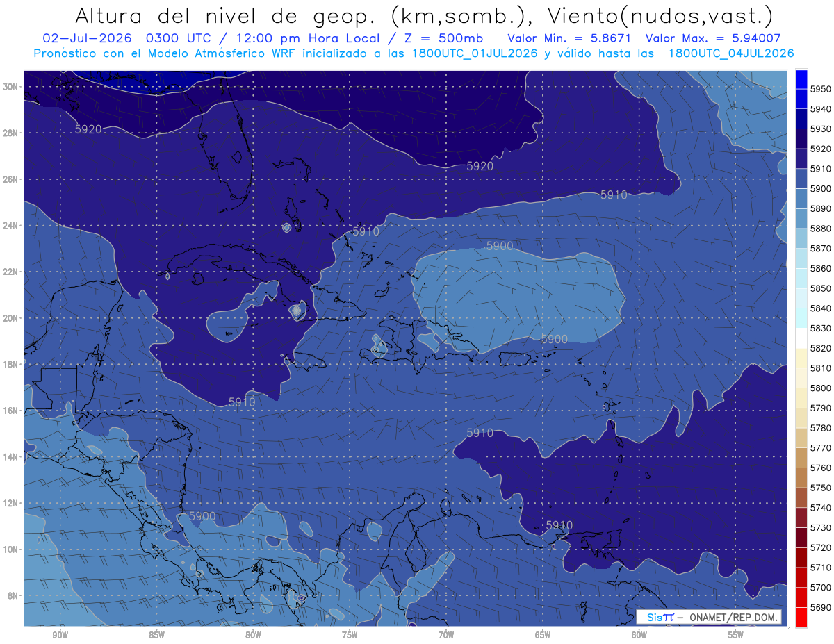Image resolution: width=834 pixels, height=644 pixels.
Task: Click the 22N latitude axis label
Action: 10,272
